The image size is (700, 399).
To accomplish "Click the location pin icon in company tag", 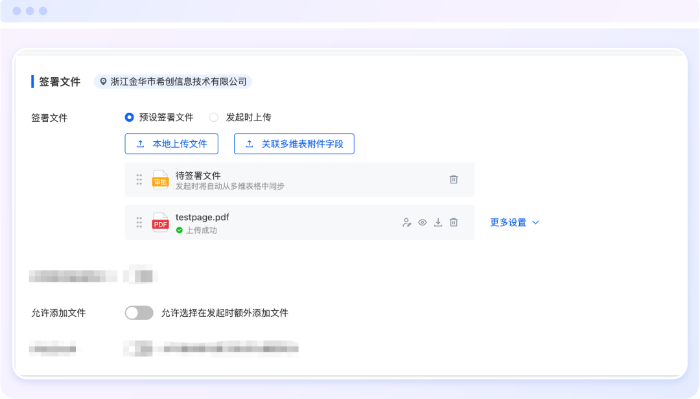I will (x=103, y=82).
